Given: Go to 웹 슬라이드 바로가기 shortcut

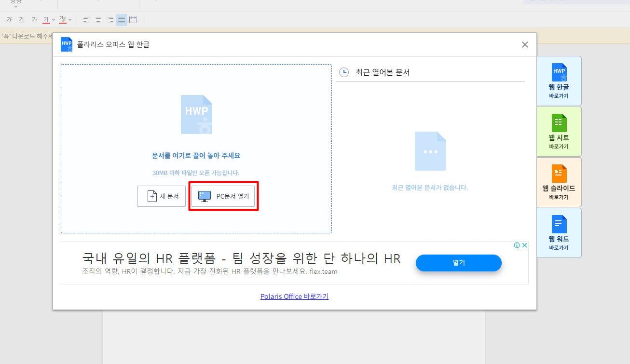Looking at the screenshot, I should pyautogui.click(x=559, y=182).
